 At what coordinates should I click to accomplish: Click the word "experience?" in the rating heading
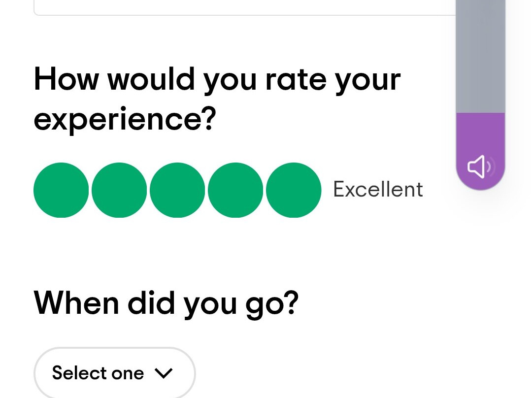125,119
